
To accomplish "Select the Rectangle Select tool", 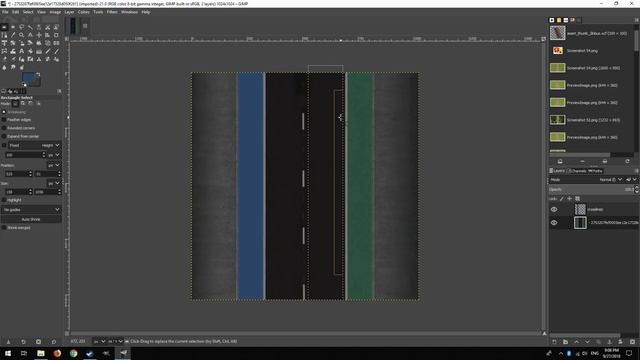I will click(4, 27).
